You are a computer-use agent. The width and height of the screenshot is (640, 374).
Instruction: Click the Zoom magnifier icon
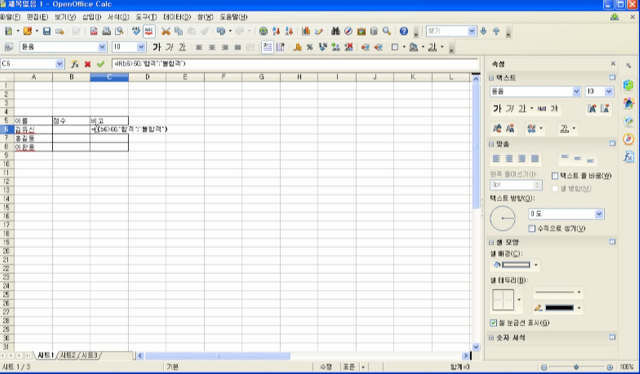387,31
